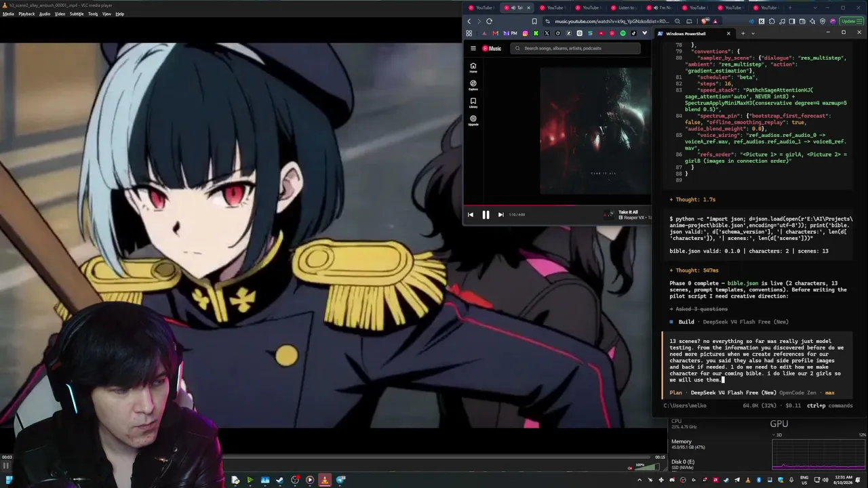Open the Audio menu in VLC
This screenshot has width=868, height=488.
pyautogui.click(x=45, y=14)
